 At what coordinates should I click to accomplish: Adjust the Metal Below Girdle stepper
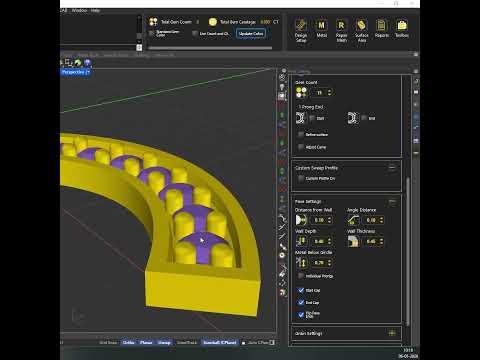(x=330, y=263)
